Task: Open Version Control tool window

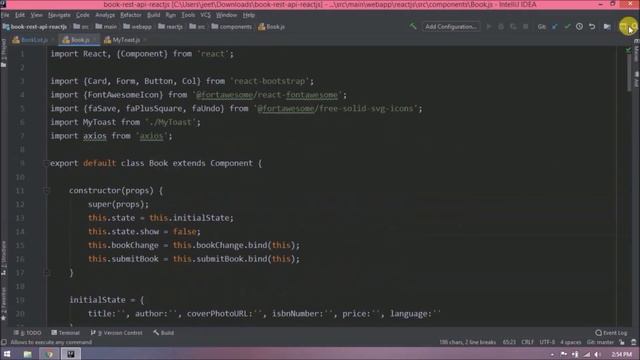Action: (x=116, y=333)
